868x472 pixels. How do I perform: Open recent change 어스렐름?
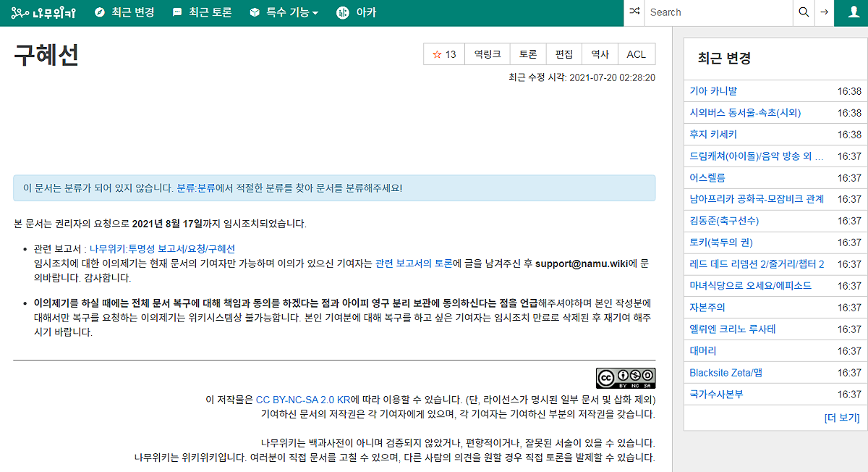coord(707,177)
